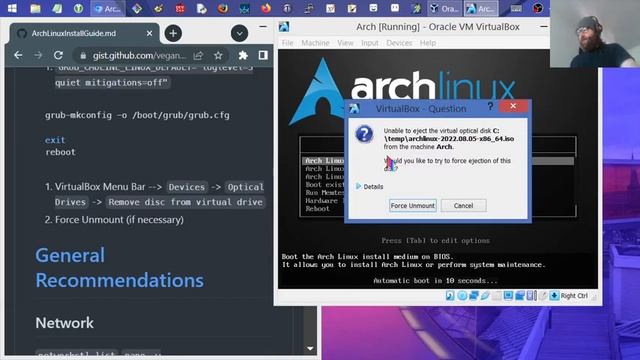Open the browser extensions puzzle icon
The width and height of the screenshot is (640, 360).
coord(243,55)
